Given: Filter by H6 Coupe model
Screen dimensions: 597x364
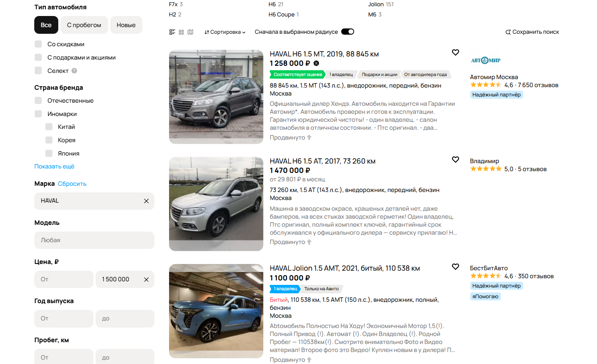Looking at the screenshot, I should pos(282,15).
